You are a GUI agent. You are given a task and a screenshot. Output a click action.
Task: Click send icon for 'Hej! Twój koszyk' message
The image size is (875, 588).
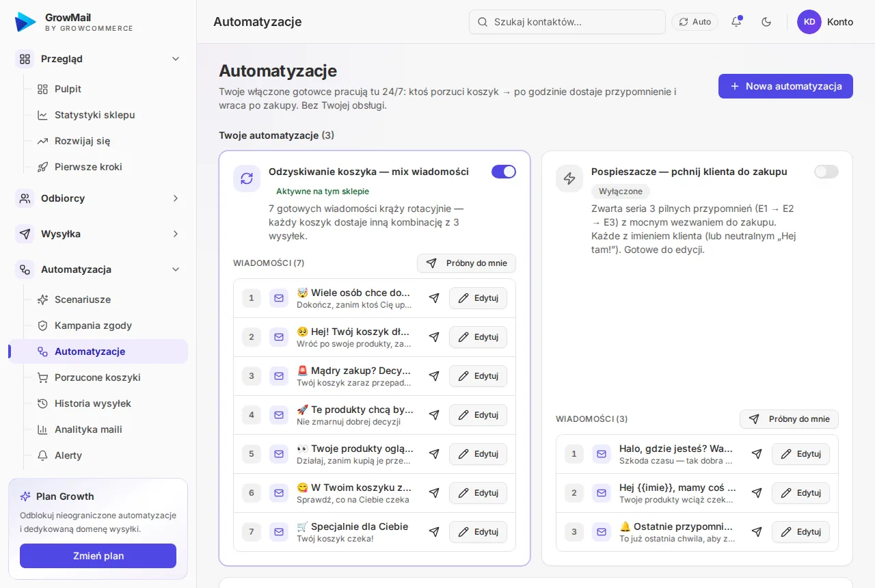click(x=434, y=337)
